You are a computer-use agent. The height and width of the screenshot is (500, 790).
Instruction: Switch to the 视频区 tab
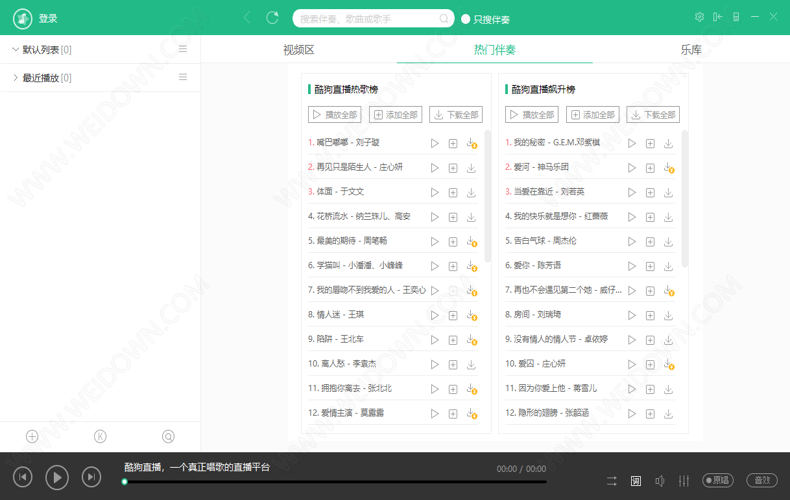(x=298, y=50)
